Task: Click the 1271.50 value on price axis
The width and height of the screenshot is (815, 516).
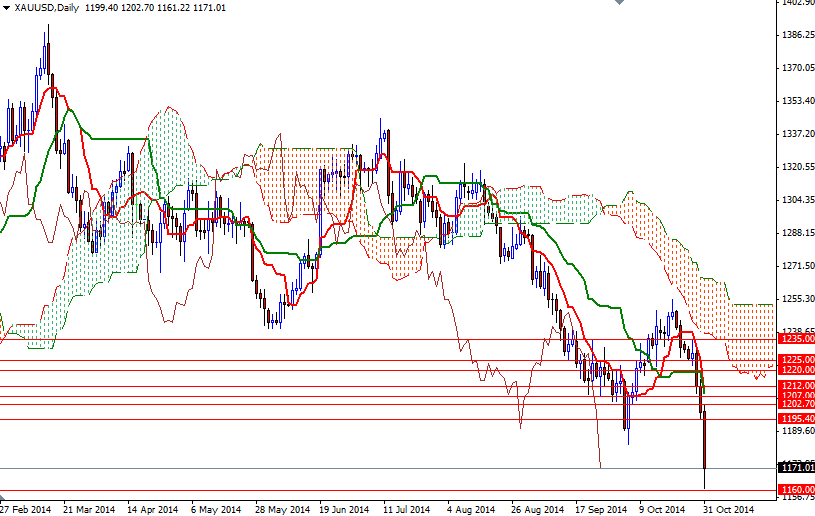Action: pyautogui.click(x=796, y=266)
